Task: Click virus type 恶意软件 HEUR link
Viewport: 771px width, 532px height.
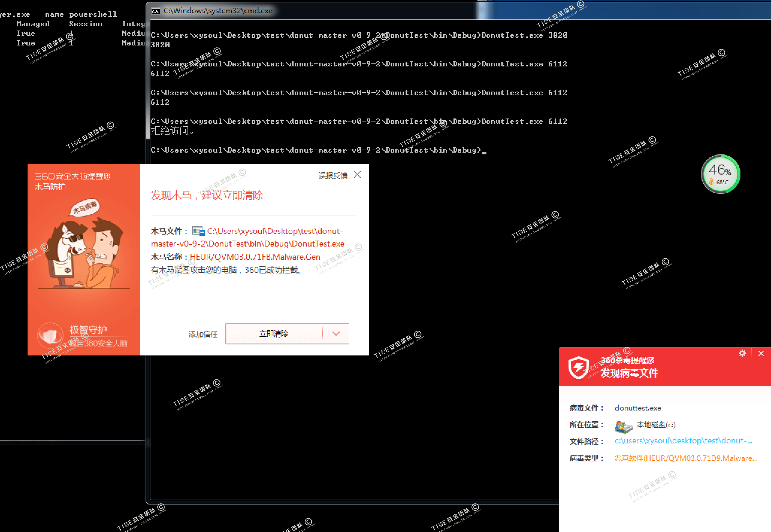Action: 686,458
